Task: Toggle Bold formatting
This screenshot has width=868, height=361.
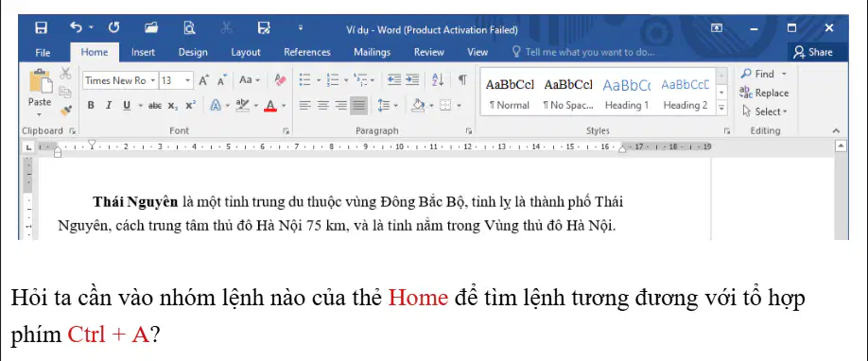Action: pos(91,105)
